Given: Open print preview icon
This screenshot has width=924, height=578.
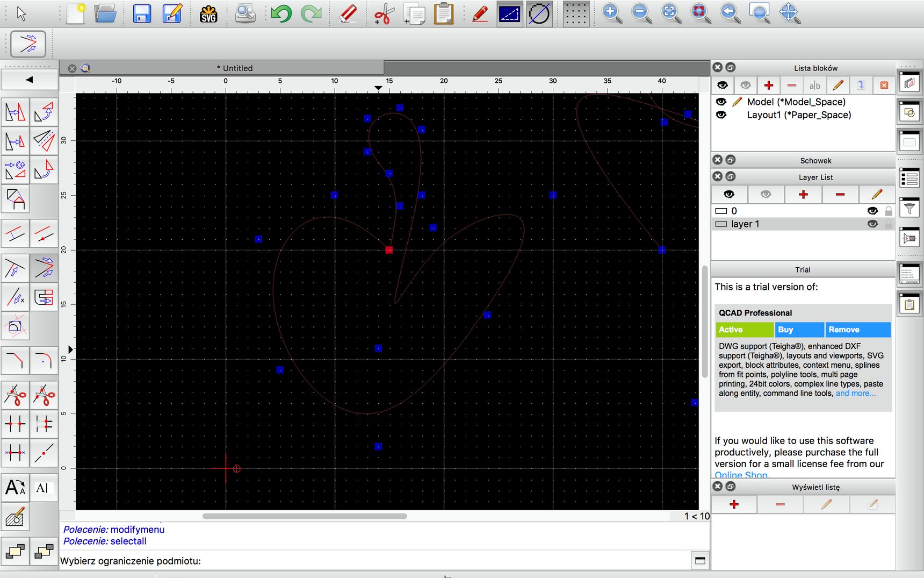Looking at the screenshot, I should pyautogui.click(x=245, y=13).
